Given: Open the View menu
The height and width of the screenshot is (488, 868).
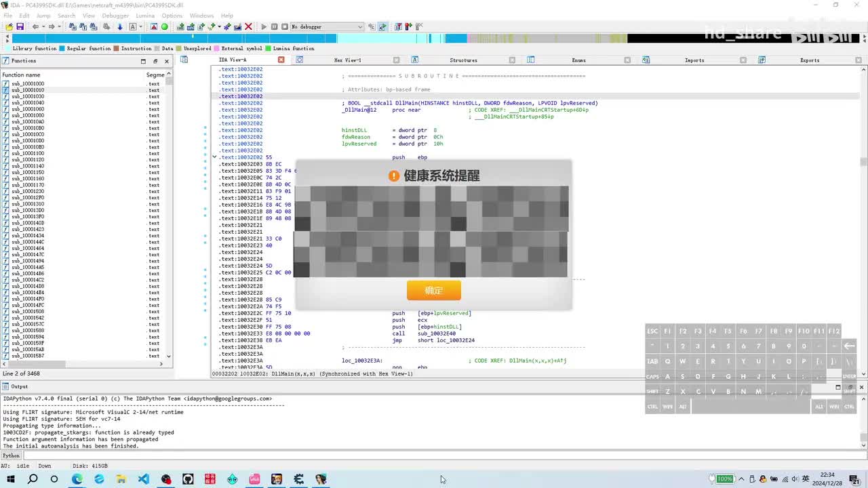Looking at the screenshot, I should [89, 16].
